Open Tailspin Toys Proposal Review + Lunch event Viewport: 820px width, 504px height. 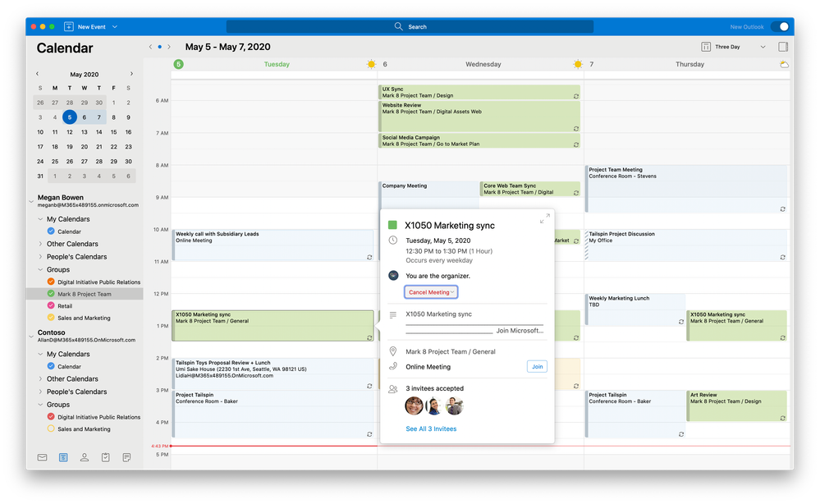273,373
